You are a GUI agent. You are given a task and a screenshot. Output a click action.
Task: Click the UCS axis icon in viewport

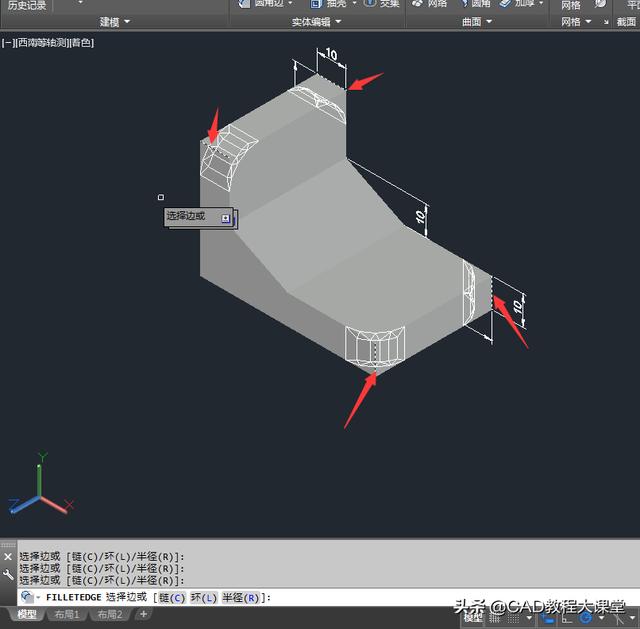pos(38,490)
